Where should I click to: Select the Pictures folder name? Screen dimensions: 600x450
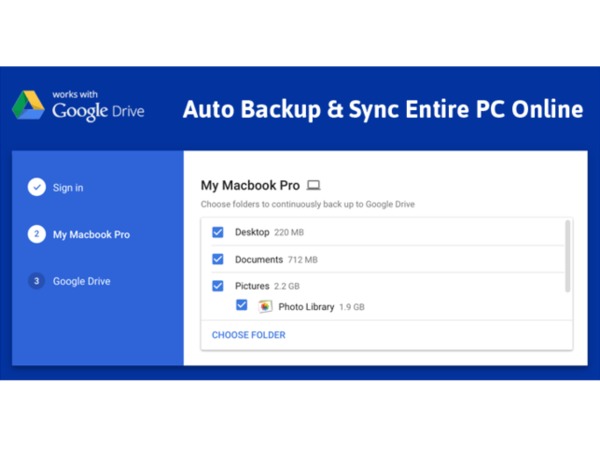pyautogui.click(x=252, y=286)
